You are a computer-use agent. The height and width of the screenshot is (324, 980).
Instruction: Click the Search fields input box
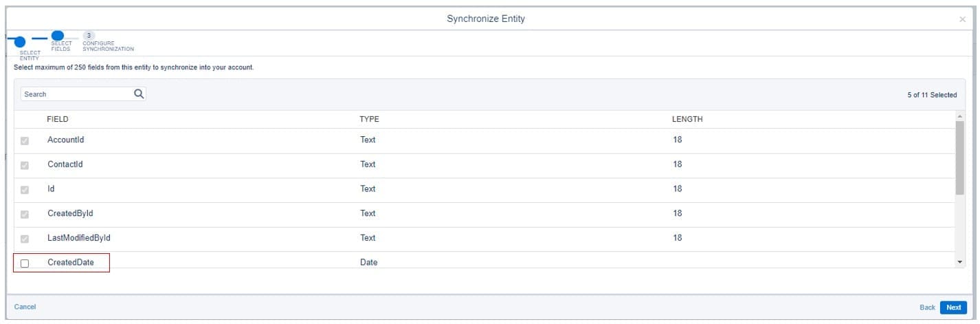76,94
